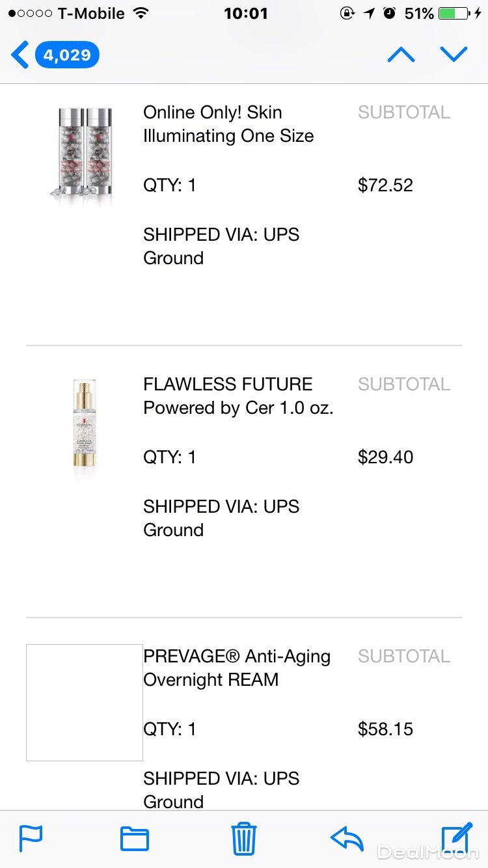This screenshot has width=488, height=868.
Task: Tap the $29.40 subtotal amount
Action: coord(385,457)
